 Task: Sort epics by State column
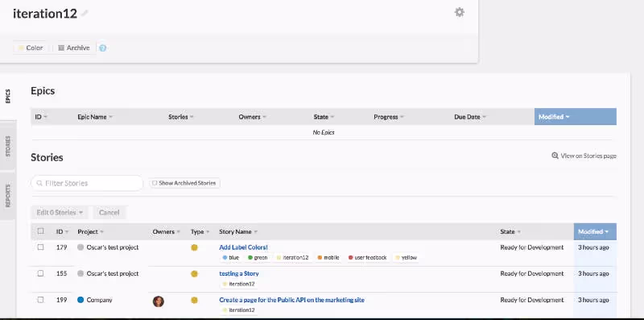point(324,117)
